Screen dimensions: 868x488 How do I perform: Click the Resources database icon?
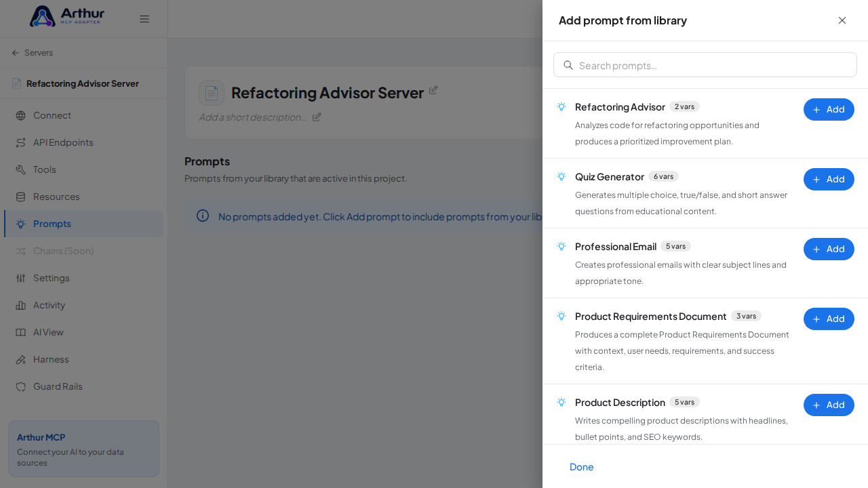21,197
